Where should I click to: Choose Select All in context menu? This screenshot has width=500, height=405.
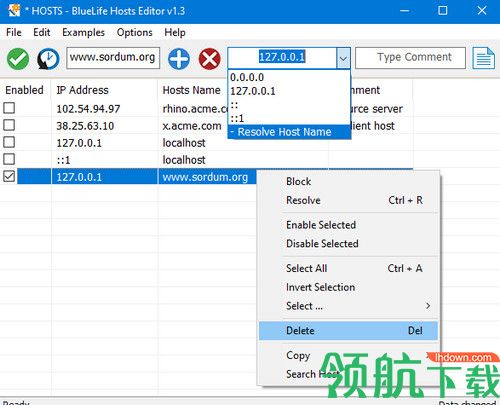348,268
